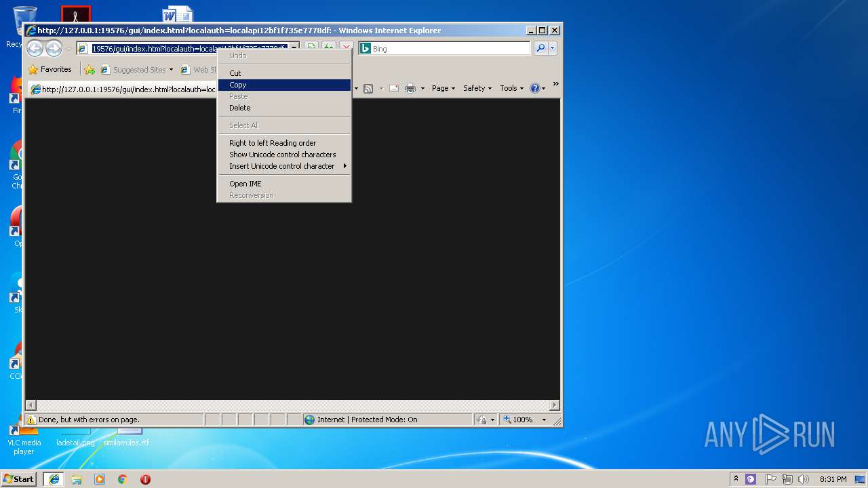Select Right to left Reading order
The image size is (868, 488).
[x=284, y=143]
